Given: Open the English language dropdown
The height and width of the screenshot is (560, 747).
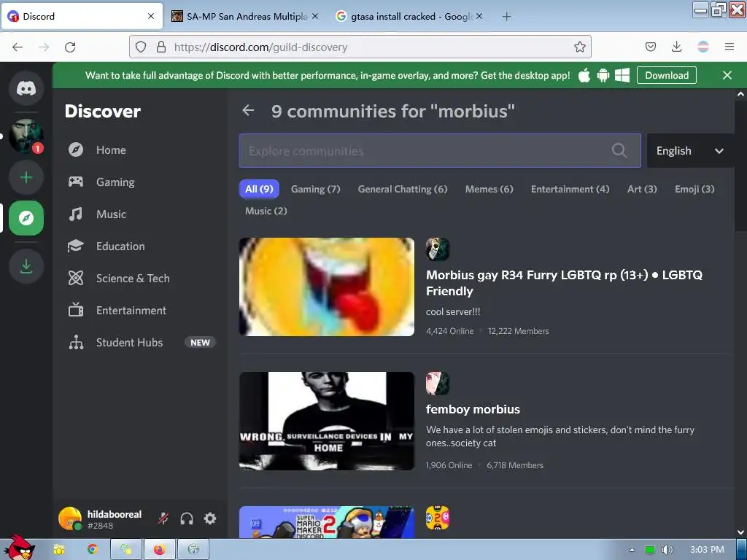Looking at the screenshot, I should tap(690, 150).
